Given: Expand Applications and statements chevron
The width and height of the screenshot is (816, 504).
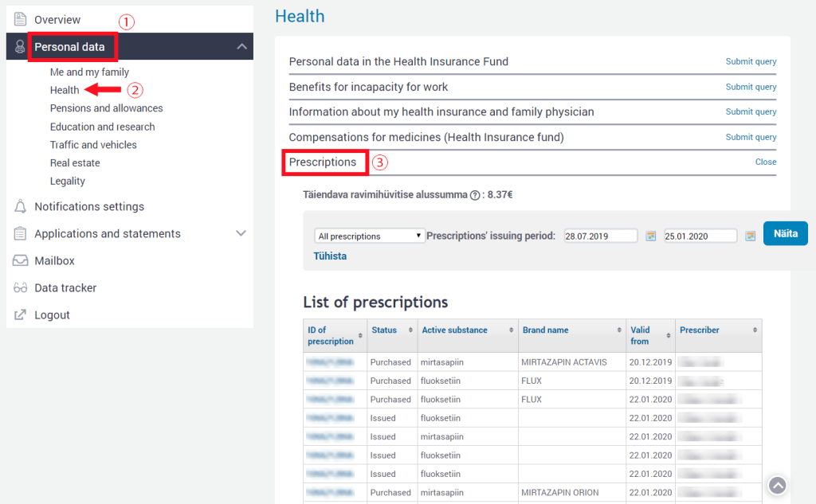Looking at the screenshot, I should click(x=241, y=234).
